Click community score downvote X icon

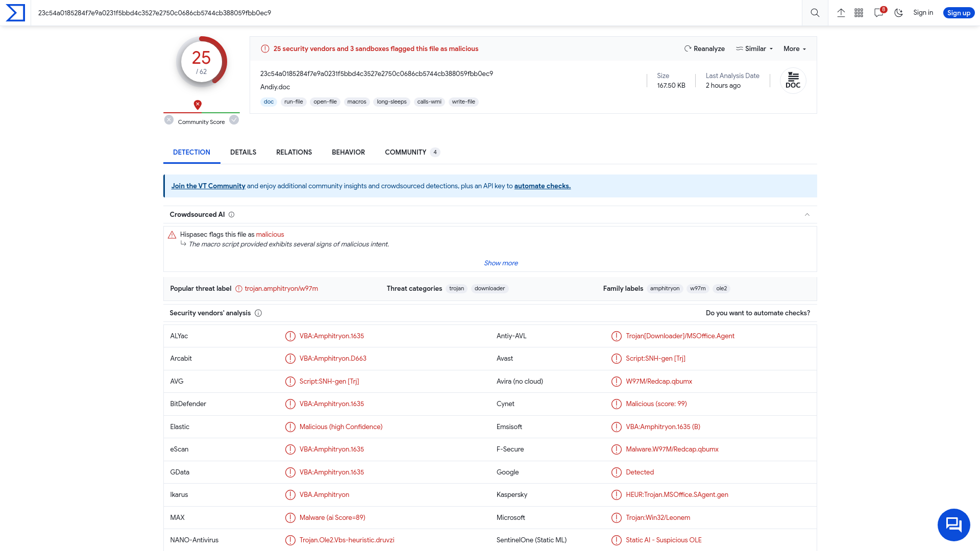pos(169,120)
